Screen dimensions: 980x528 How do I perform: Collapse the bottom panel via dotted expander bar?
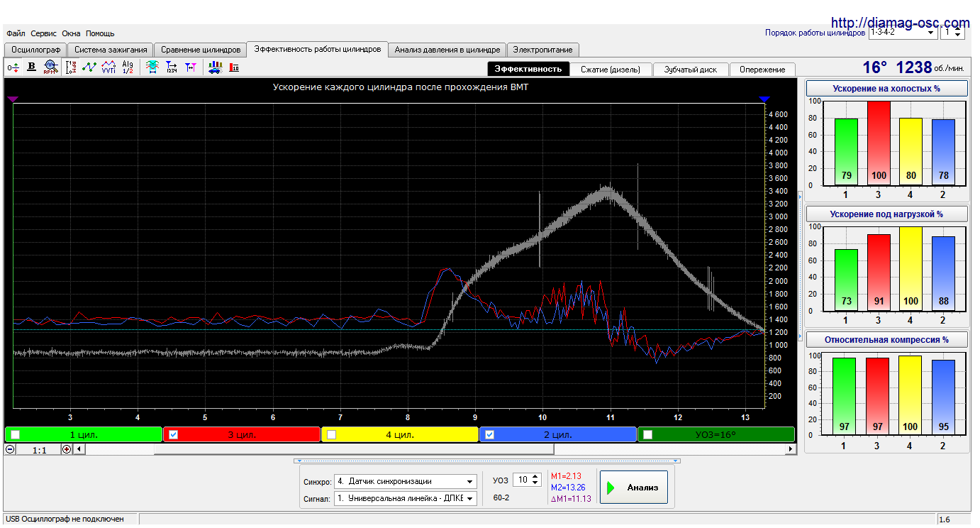tap(486, 461)
